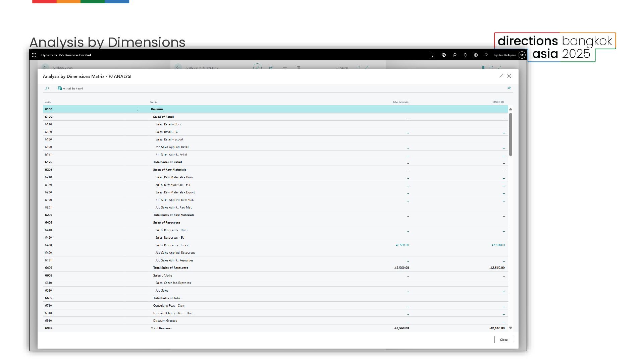Open the app launcher waffle menu
The height and width of the screenshot is (362, 644).
(x=34, y=55)
